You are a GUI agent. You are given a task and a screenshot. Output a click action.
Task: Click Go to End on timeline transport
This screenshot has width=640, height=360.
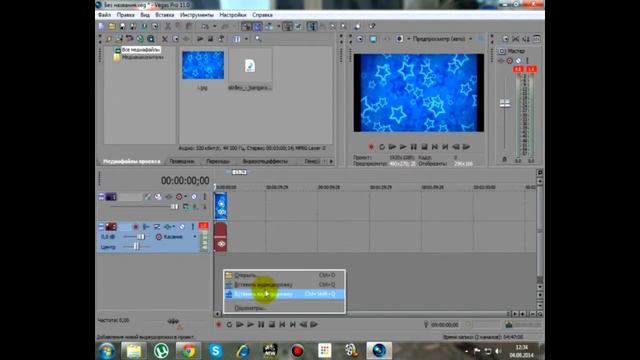[293, 325]
